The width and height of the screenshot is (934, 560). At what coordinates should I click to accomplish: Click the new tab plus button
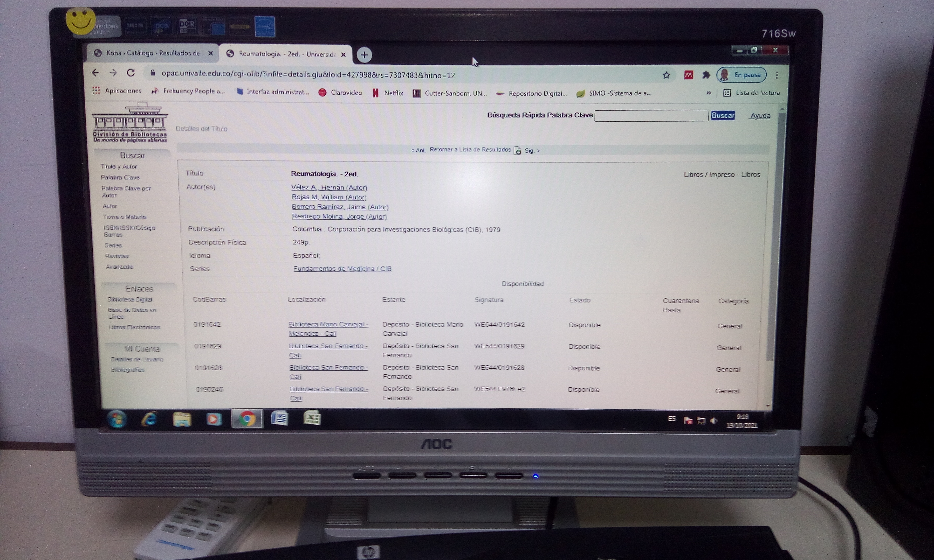364,55
